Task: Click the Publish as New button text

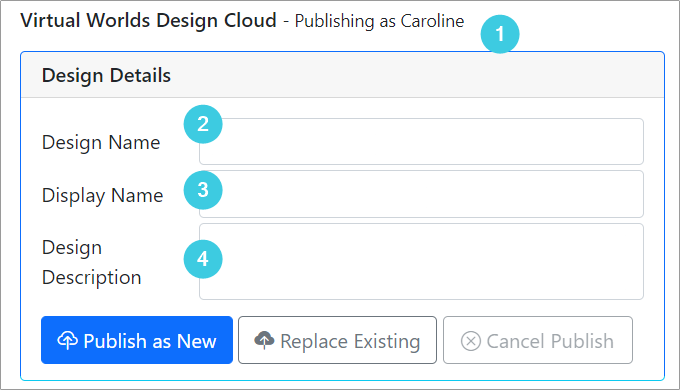Action: tap(150, 341)
